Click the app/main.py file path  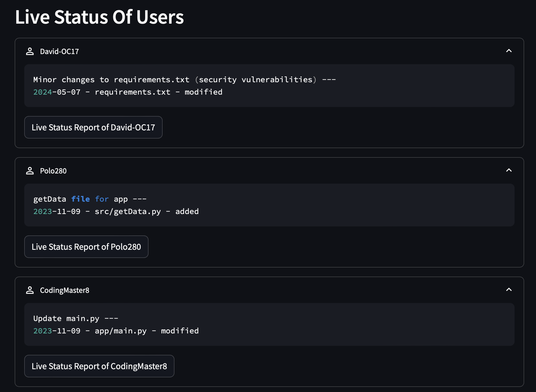pyautogui.click(x=121, y=331)
